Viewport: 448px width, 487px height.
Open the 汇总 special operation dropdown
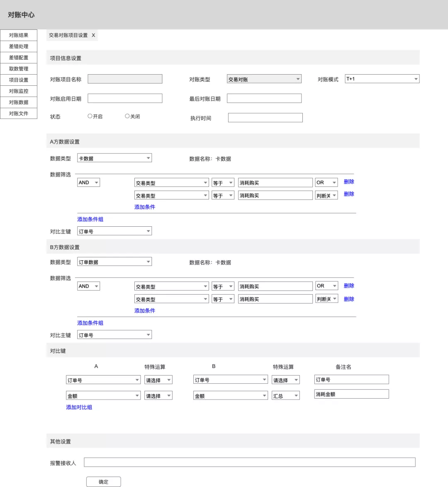(x=286, y=396)
